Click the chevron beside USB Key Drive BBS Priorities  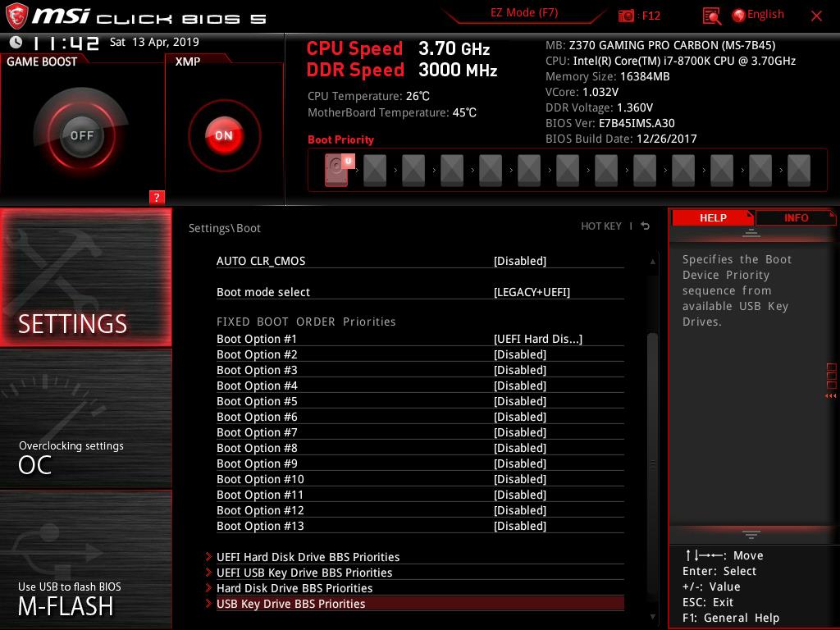(208, 604)
